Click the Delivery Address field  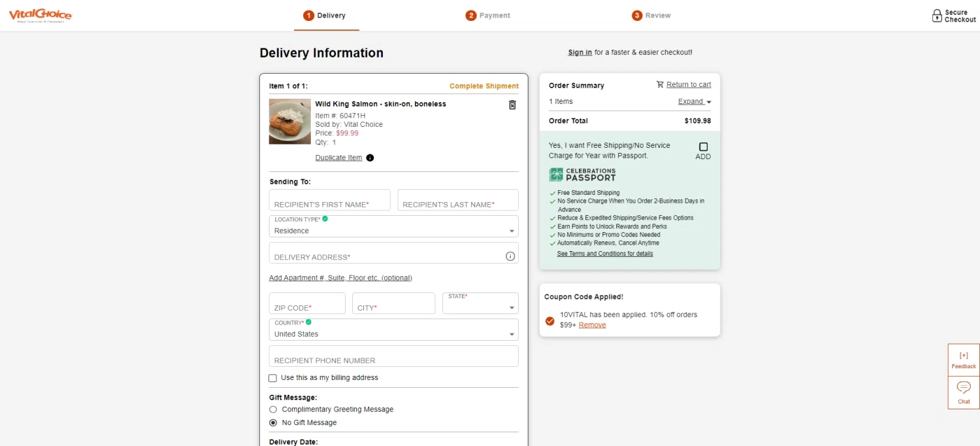click(x=393, y=253)
